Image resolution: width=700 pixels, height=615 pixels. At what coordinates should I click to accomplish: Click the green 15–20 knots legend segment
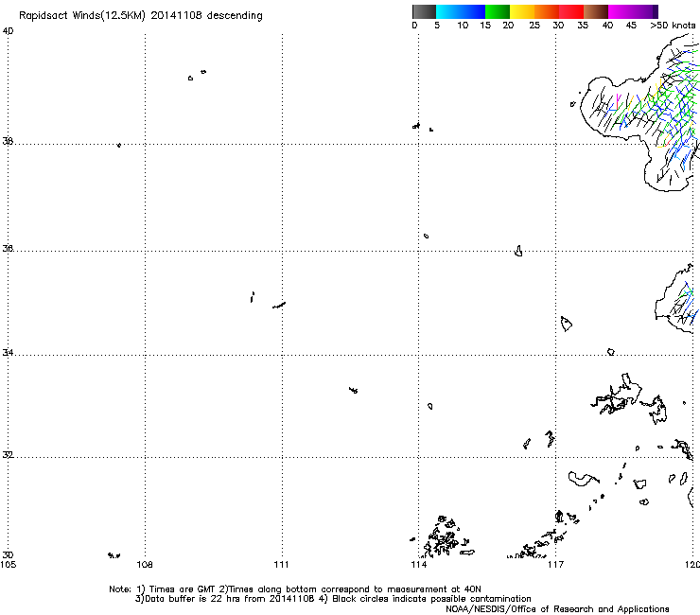tap(498, 11)
